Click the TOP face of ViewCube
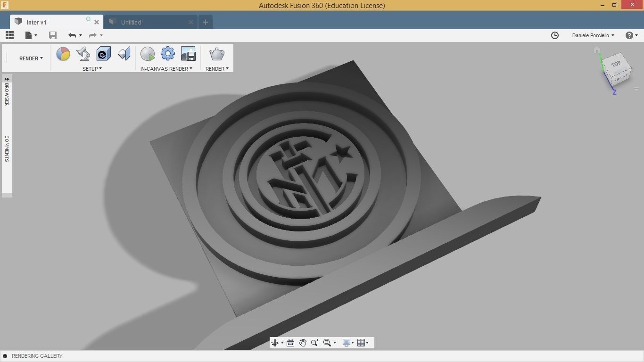The height and width of the screenshot is (362, 644). click(615, 64)
